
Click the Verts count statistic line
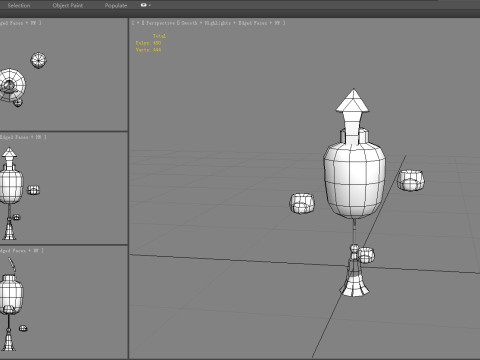coord(148,50)
